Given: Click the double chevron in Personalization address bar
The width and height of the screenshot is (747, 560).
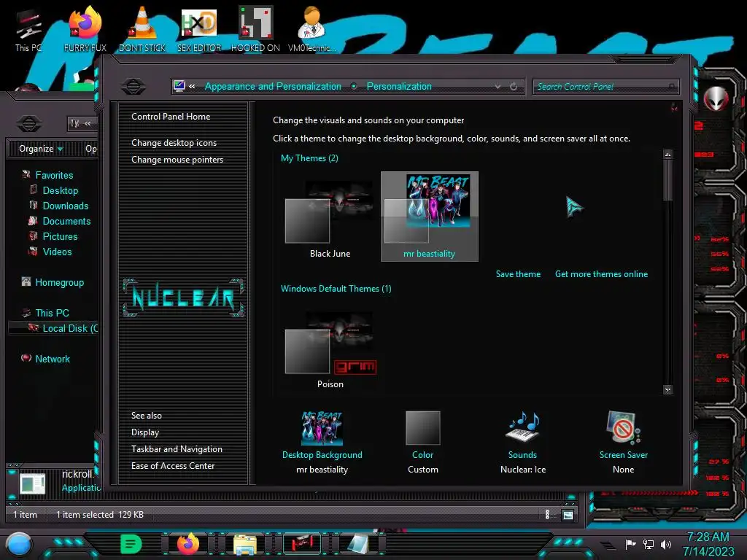Looking at the screenshot, I should tap(192, 86).
